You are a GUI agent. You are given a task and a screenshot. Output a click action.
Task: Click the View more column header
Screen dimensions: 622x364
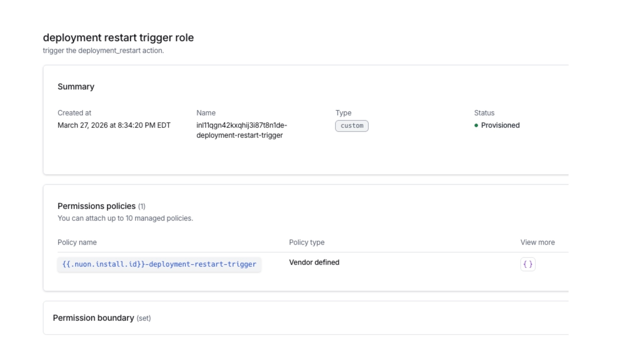click(x=537, y=242)
